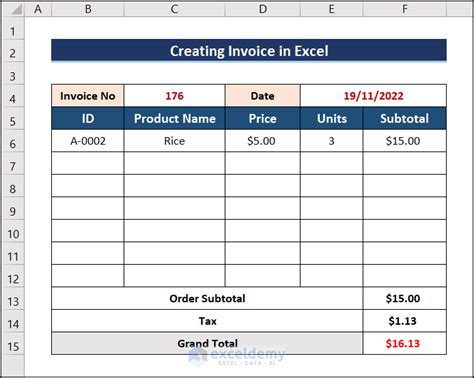This screenshot has height=378, width=474.
Task: Click the 'Price' heading cell
Action: (x=263, y=118)
